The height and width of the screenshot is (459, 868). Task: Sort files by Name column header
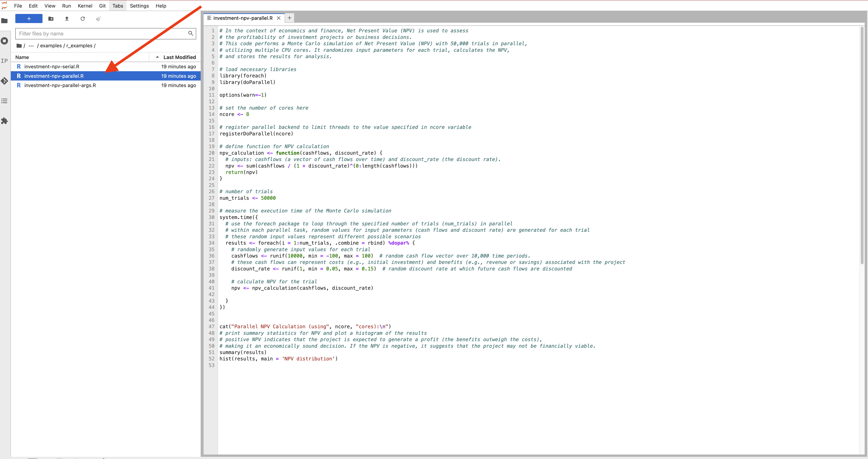click(x=22, y=57)
